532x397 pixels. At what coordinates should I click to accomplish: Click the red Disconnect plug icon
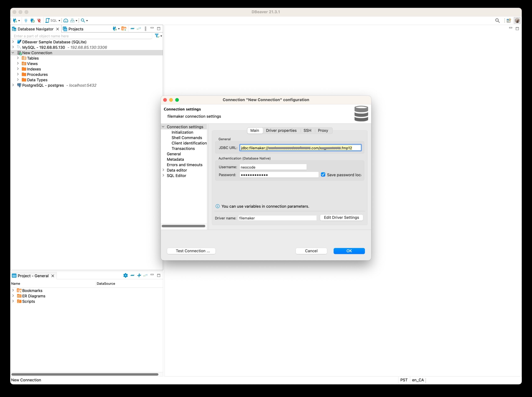[39, 20]
